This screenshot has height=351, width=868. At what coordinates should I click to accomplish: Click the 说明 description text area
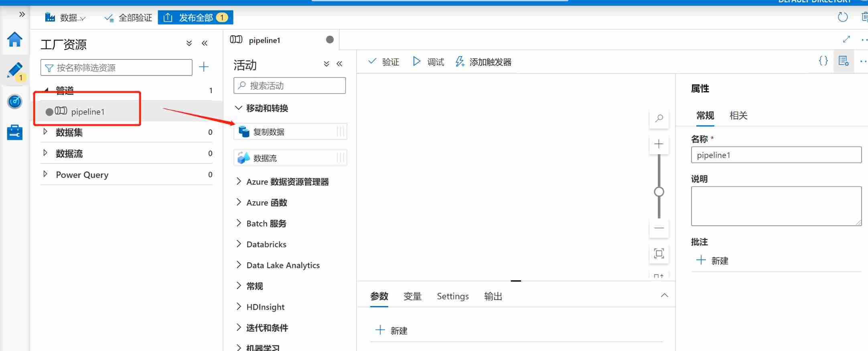[x=776, y=206]
